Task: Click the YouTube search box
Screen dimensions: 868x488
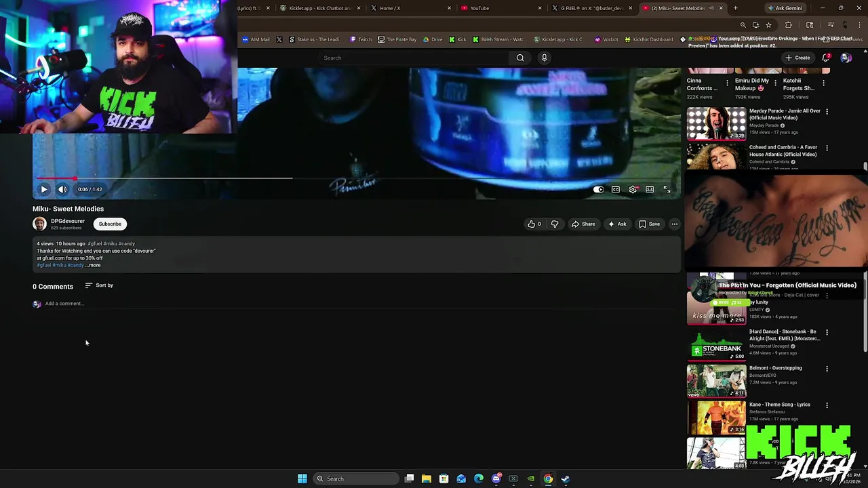Action: (414, 58)
